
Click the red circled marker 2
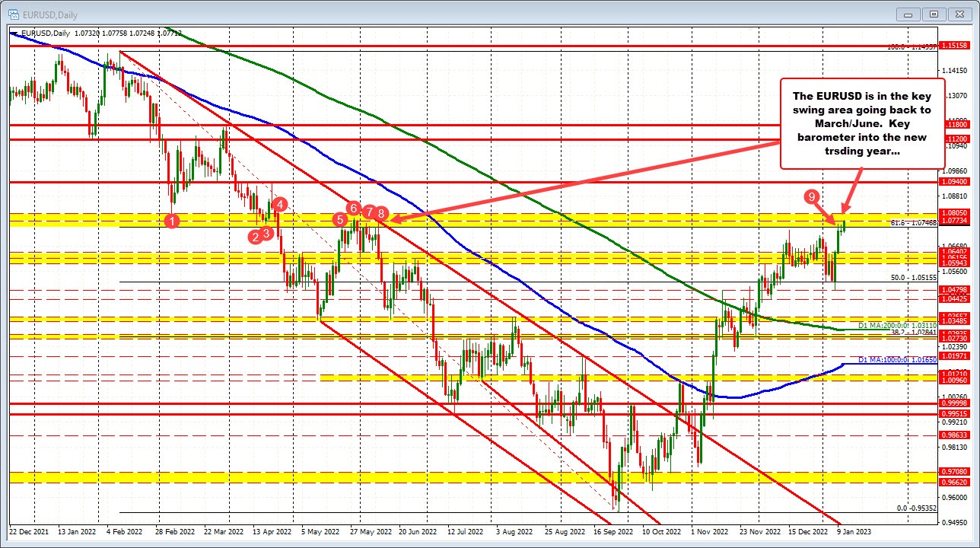(254, 237)
